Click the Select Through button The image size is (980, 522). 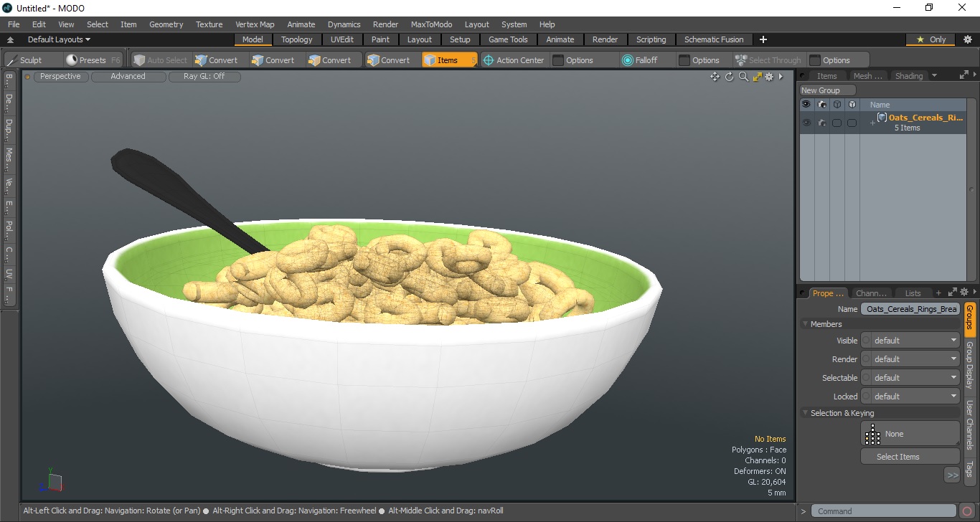pos(768,60)
